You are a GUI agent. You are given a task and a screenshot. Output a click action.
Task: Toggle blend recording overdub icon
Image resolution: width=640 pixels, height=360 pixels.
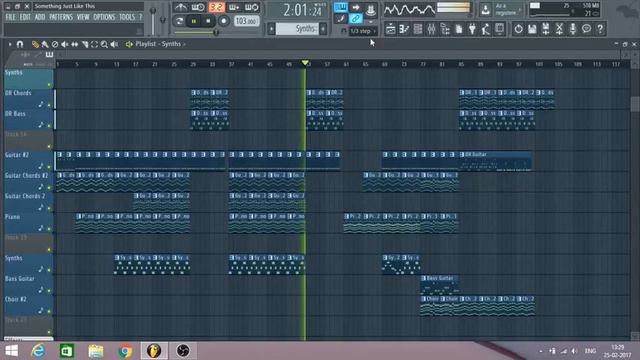tap(234, 7)
